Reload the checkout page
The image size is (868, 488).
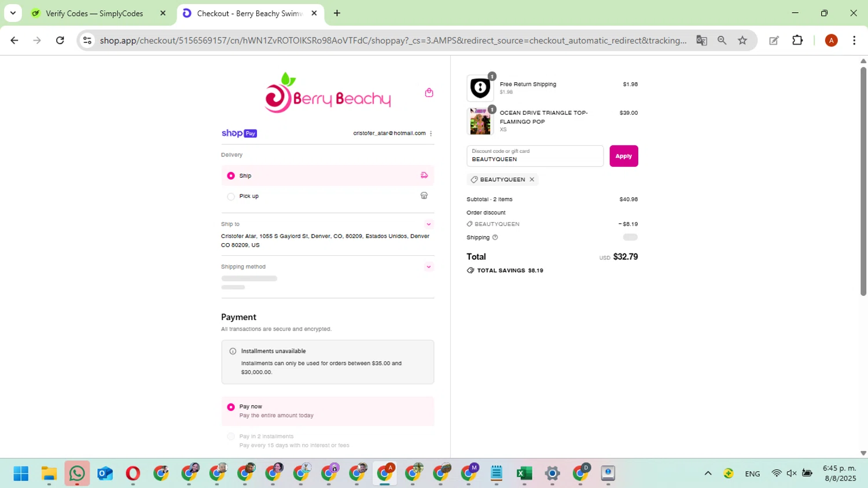60,41
